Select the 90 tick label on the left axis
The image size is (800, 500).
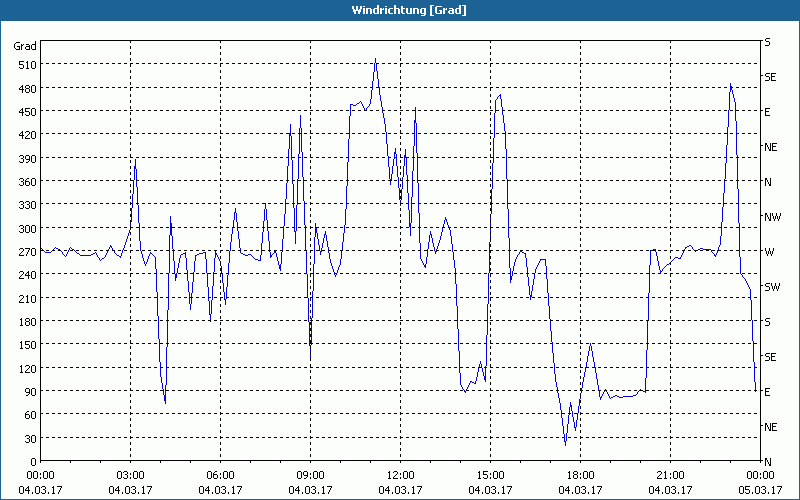tap(27, 392)
